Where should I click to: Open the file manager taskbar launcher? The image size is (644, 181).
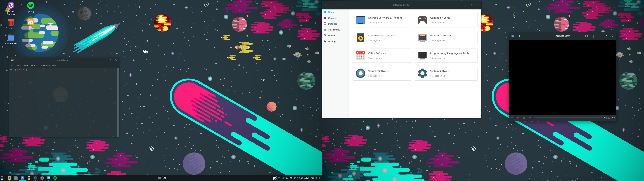tap(16, 178)
